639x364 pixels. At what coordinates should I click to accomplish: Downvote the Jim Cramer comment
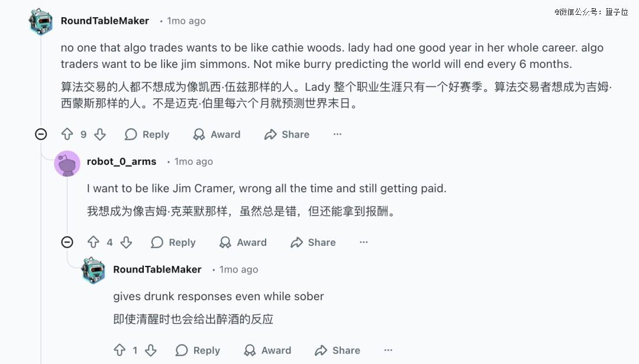coord(126,242)
